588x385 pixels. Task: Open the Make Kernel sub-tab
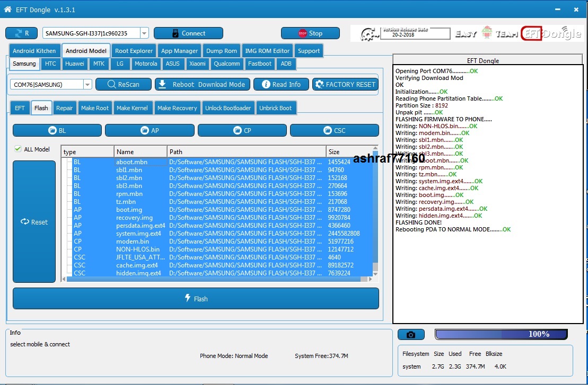pyautogui.click(x=133, y=108)
